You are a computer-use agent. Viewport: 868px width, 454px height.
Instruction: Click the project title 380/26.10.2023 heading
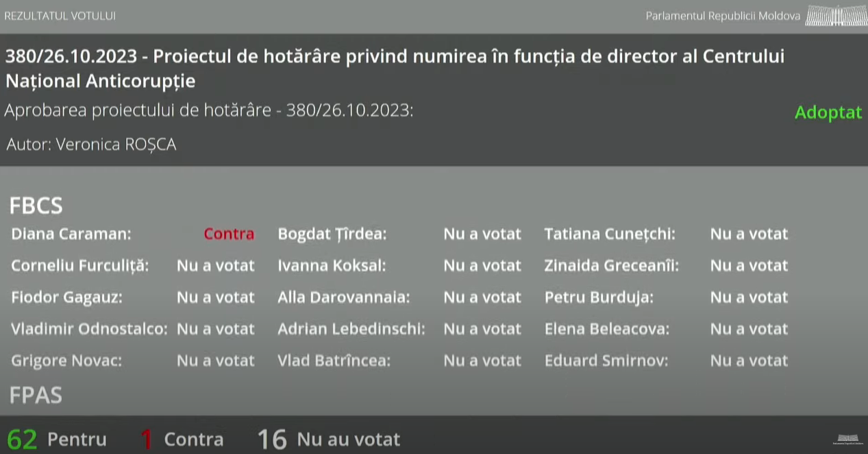click(x=395, y=69)
